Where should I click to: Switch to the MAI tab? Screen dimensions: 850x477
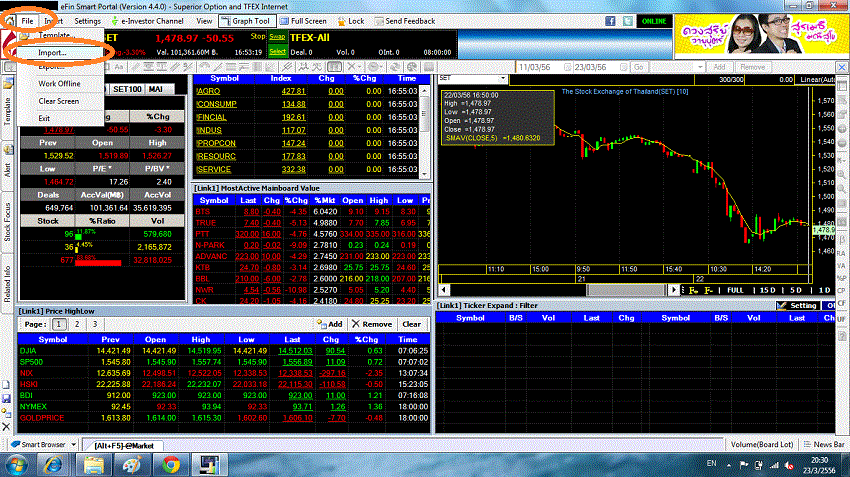[156, 89]
